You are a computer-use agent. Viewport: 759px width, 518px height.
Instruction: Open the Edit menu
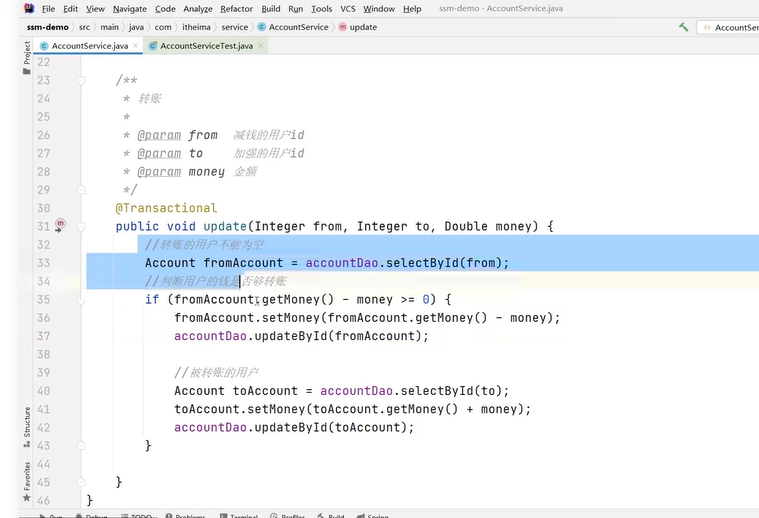[70, 9]
